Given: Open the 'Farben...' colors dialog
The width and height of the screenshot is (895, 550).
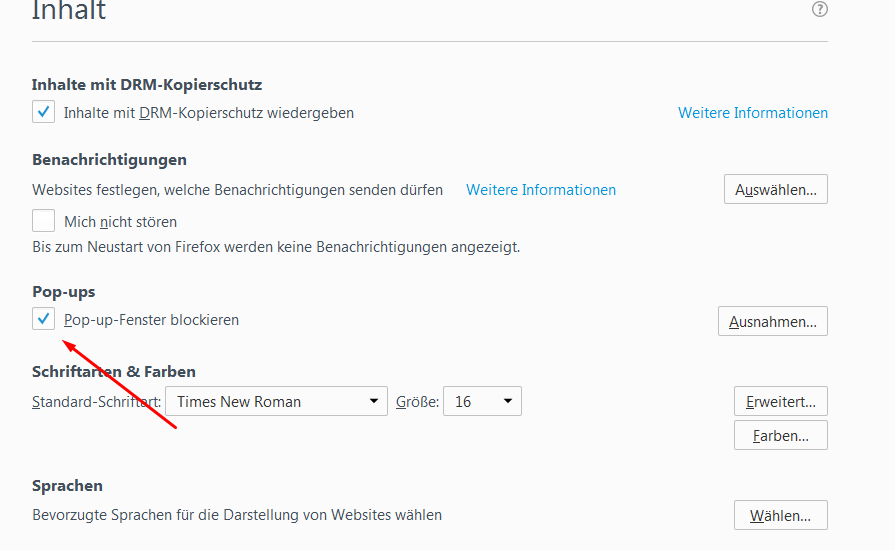Looking at the screenshot, I should 780,435.
